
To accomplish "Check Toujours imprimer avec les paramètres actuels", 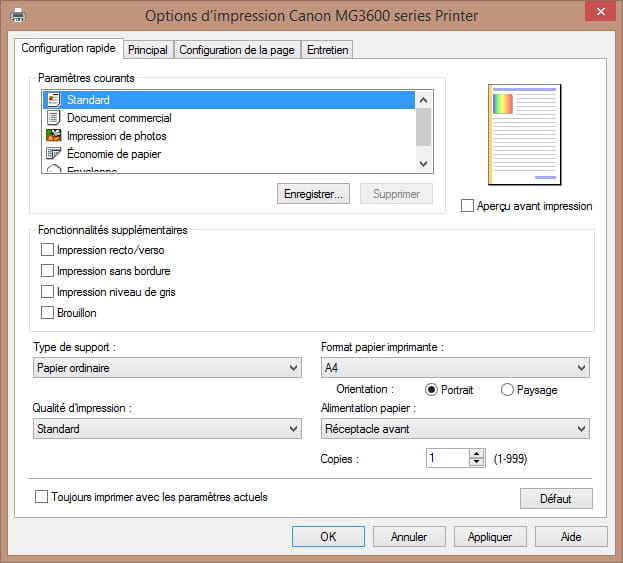I will pyautogui.click(x=41, y=497).
